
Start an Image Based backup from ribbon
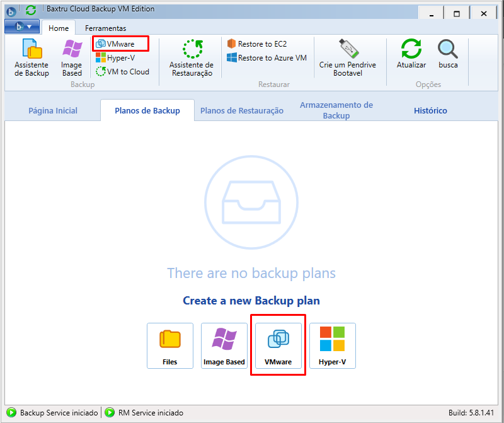(72, 57)
